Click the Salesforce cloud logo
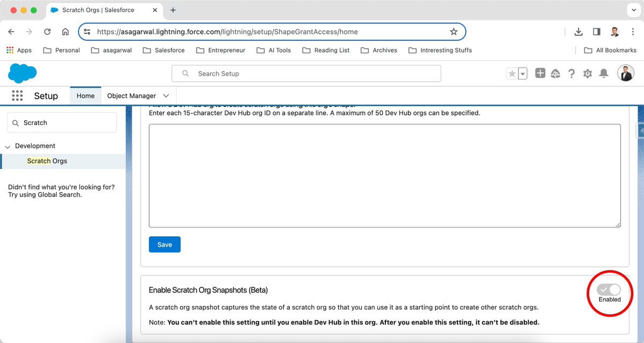Screen dimensions: 644x343 (x=23, y=73)
